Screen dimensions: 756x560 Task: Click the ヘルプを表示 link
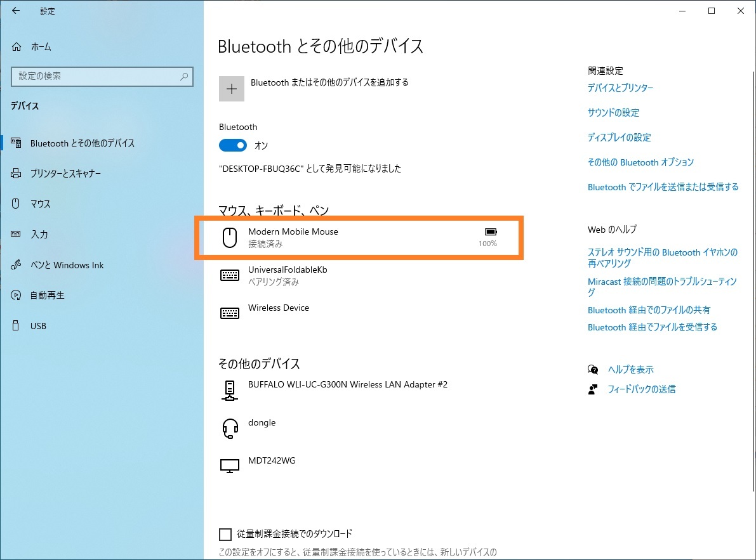(631, 369)
